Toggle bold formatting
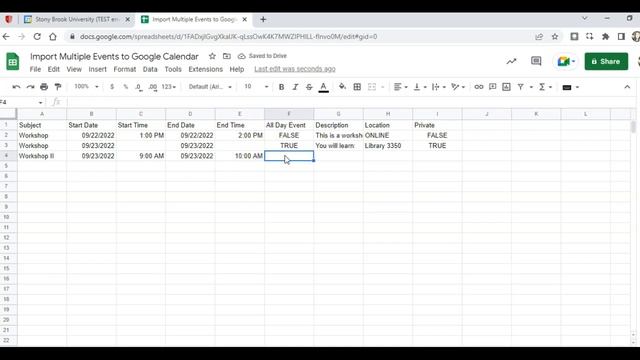The width and height of the screenshot is (640, 360). (281, 87)
